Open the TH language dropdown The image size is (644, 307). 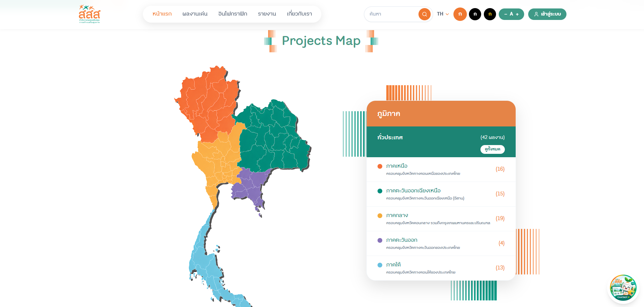(x=443, y=14)
